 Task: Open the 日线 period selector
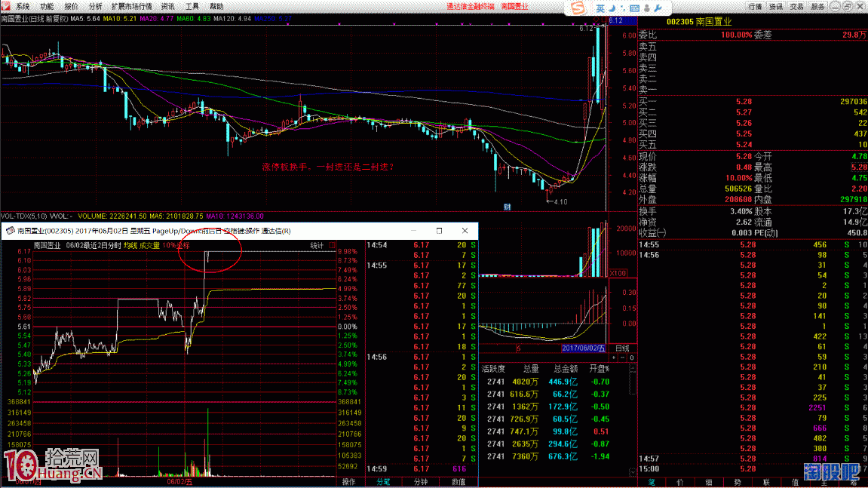click(x=622, y=348)
